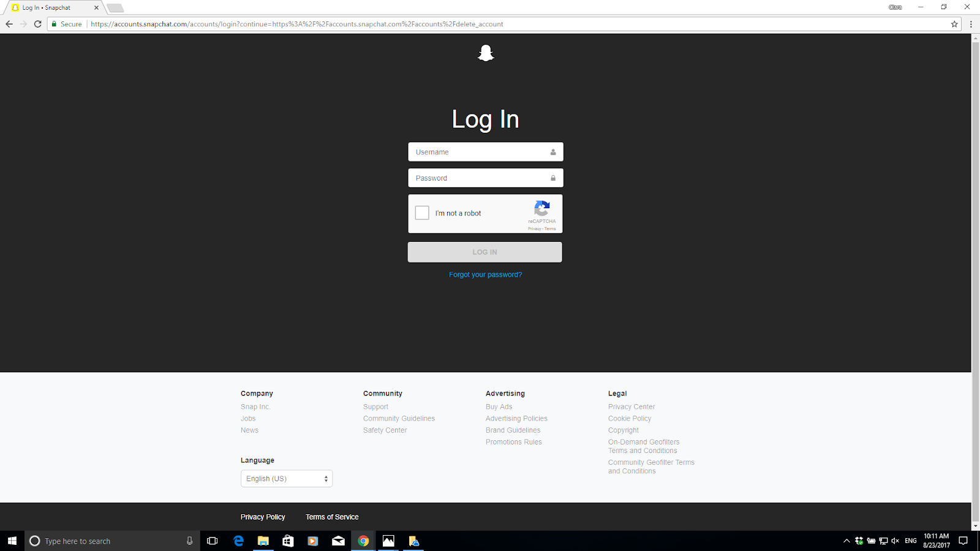Click the Chrome icon on the taskbar

click(363, 541)
